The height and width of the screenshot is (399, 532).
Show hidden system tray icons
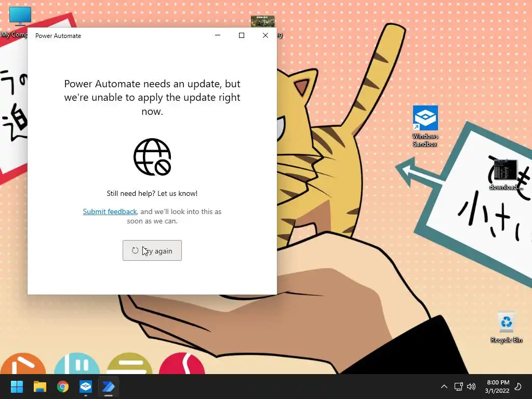tap(444, 387)
